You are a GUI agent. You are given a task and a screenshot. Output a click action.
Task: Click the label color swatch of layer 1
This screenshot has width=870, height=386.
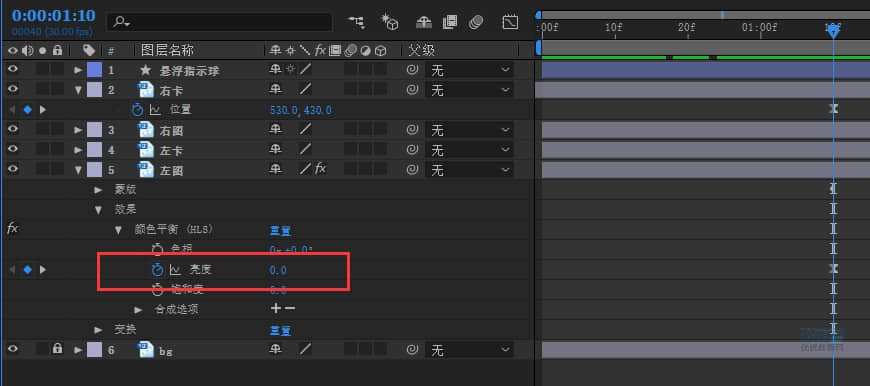[x=94, y=70]
